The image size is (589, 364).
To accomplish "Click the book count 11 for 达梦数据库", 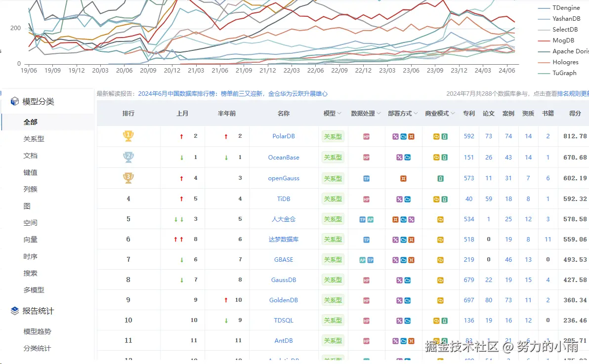I will pyautogui.click(x=548, y=239).
